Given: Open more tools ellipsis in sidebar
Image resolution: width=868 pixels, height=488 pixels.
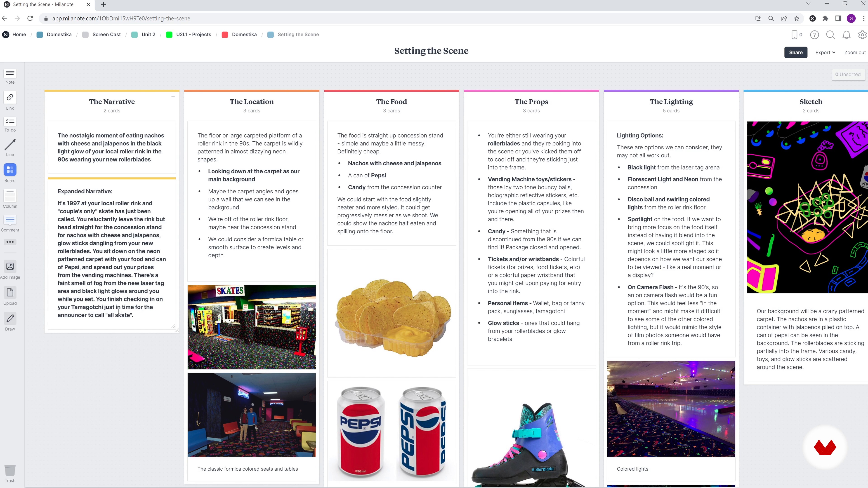Looking at the screenshot, I should click(10, 242).
